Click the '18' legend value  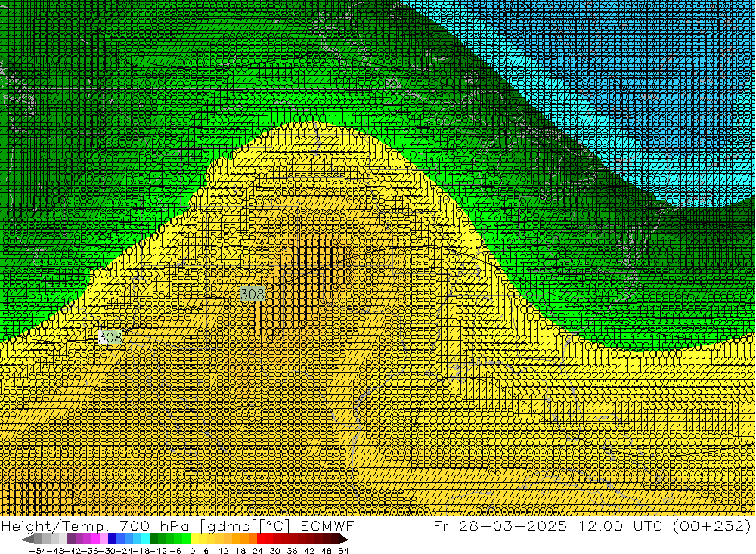coord(240,551)
